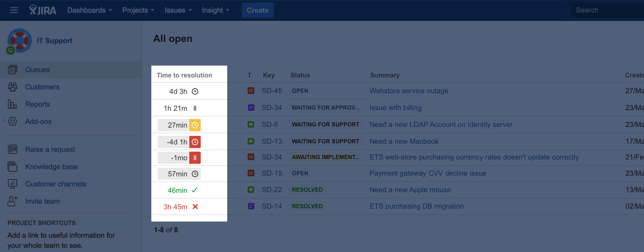Sort by Time to resolution column header
644x252 pixels.
(x=184, y=75)
